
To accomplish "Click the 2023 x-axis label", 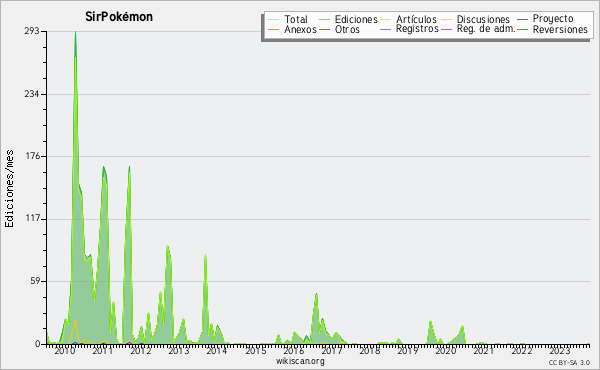I will click(x=560, y=350).
